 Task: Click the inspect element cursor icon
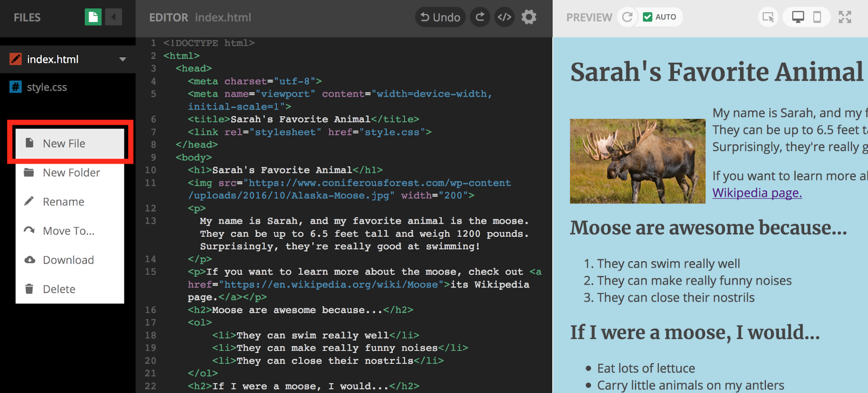[x=768, y=17]
